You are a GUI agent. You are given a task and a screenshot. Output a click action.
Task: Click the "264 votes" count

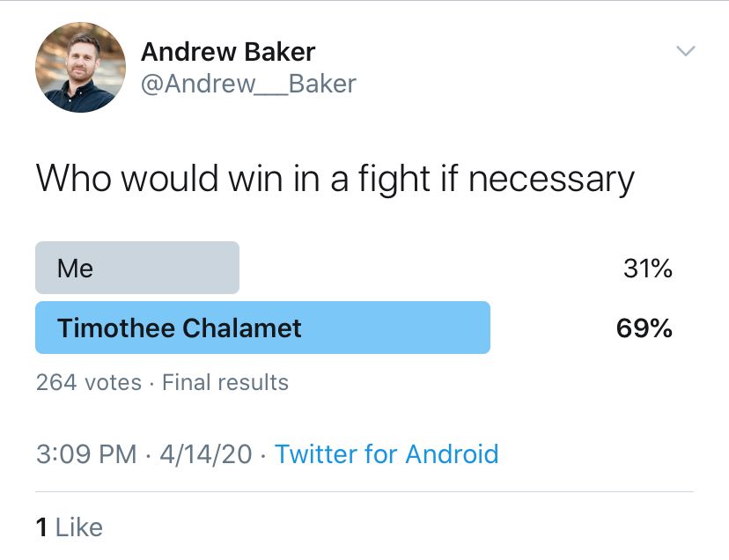click(x=88, y=382)
